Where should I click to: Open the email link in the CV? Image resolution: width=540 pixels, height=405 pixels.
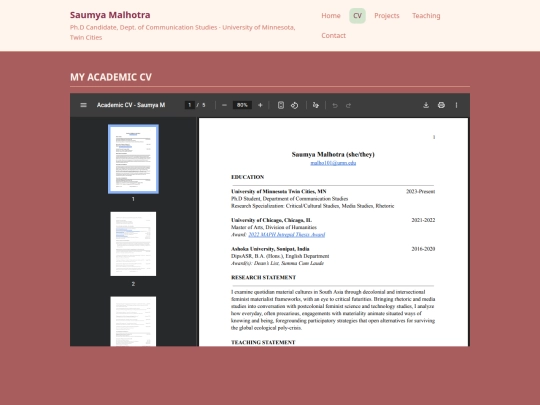point(333,163)
